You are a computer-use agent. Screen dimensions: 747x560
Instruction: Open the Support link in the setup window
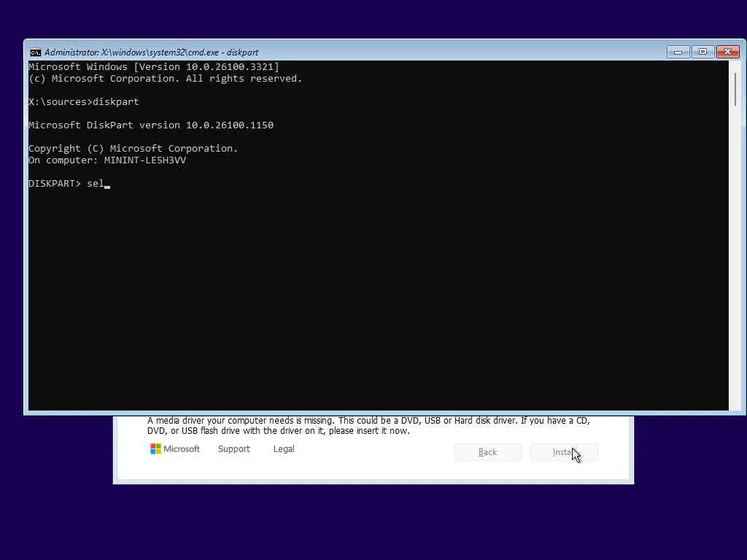pos(234,449)
